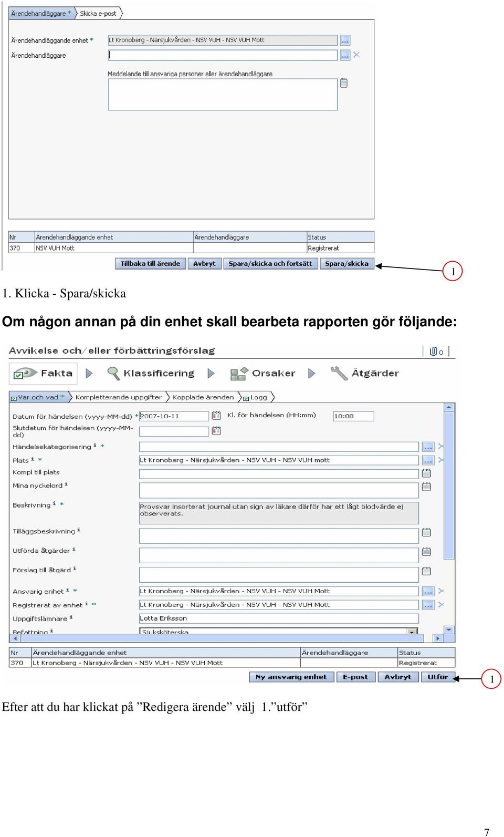Screen dimensions: 504x837
Task: Click the Meddelande text area
Action: click(223, 95)
